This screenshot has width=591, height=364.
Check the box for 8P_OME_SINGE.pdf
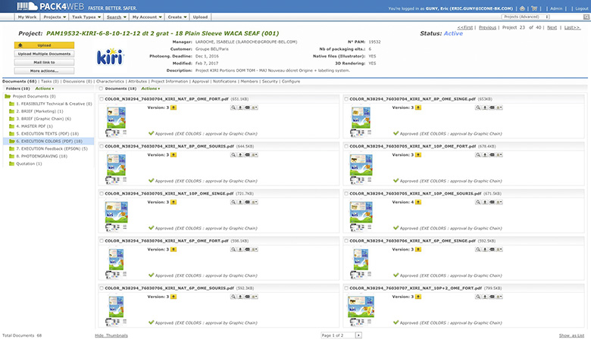coord(346,99)
